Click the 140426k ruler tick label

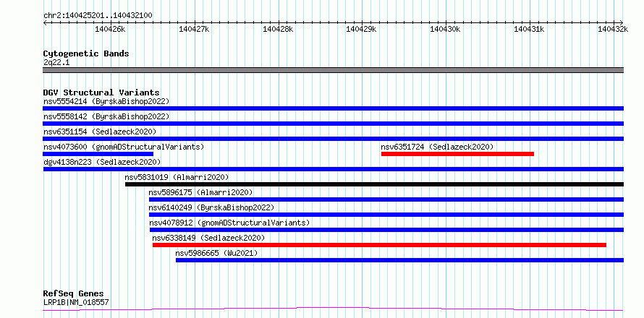tap(110, 29)
